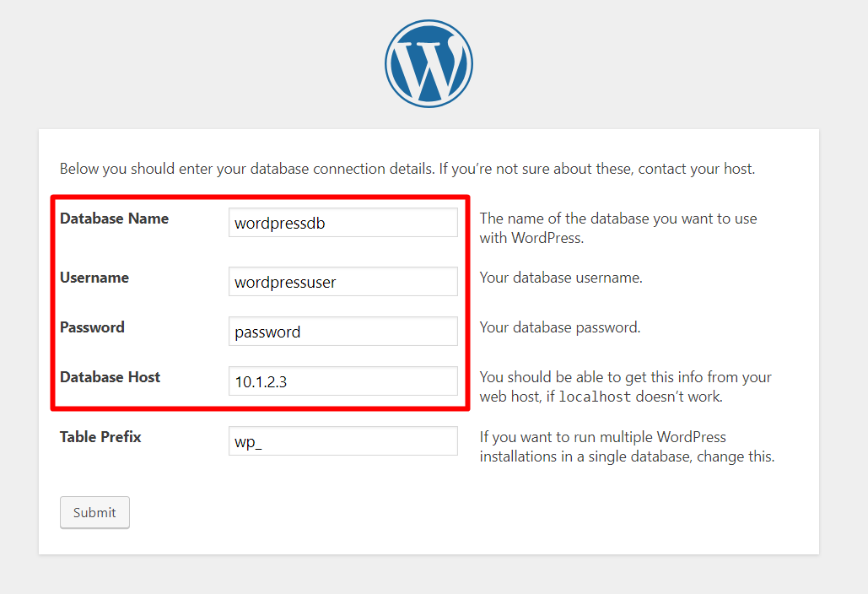This screenshot has width=868, height=594.
Task: Click "Your database password." help text
Action: point(560,327)
